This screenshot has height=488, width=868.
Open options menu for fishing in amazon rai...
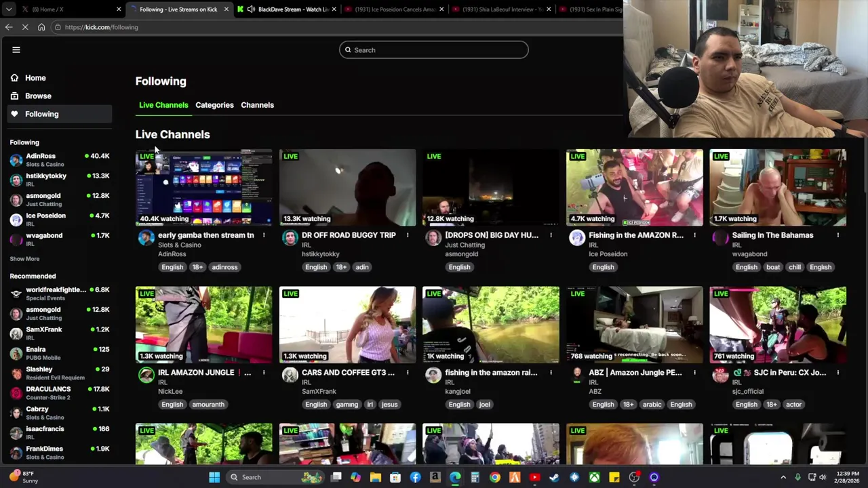tap(551, 373)
